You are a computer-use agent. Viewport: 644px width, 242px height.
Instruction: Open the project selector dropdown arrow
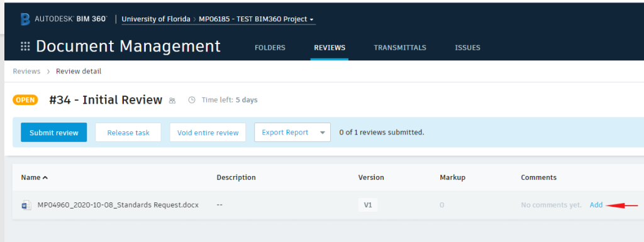[x=312, y=19]
